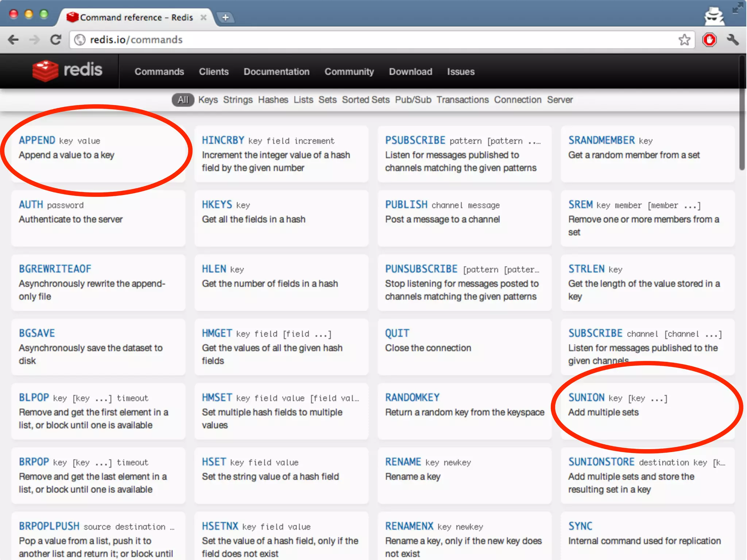Image resolution: width=747 pixels, height=560 pixels.
Task: Open the Documentation nav item
Action: click(276, 71)
